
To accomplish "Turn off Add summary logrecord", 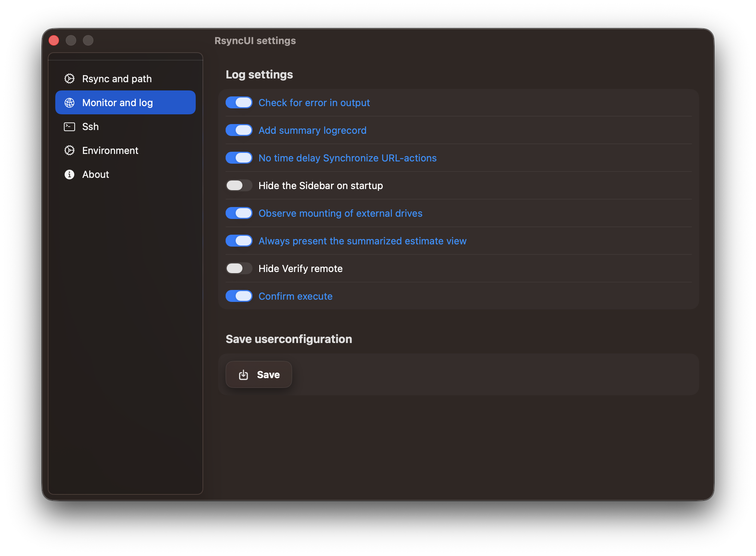I will point(239,130).
